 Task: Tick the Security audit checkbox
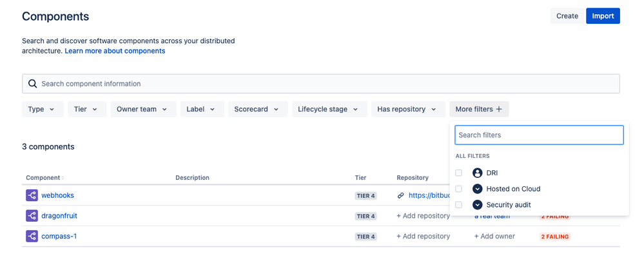[x=459, y=205]
